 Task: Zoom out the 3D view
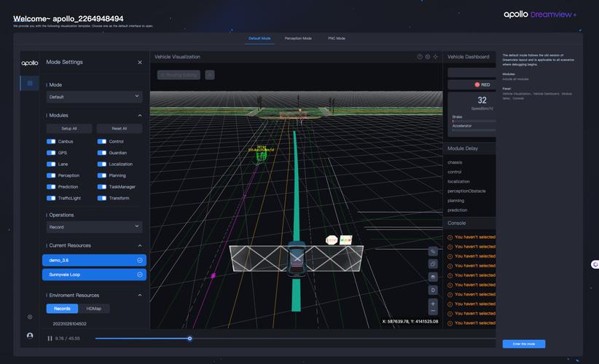(433, 311)
